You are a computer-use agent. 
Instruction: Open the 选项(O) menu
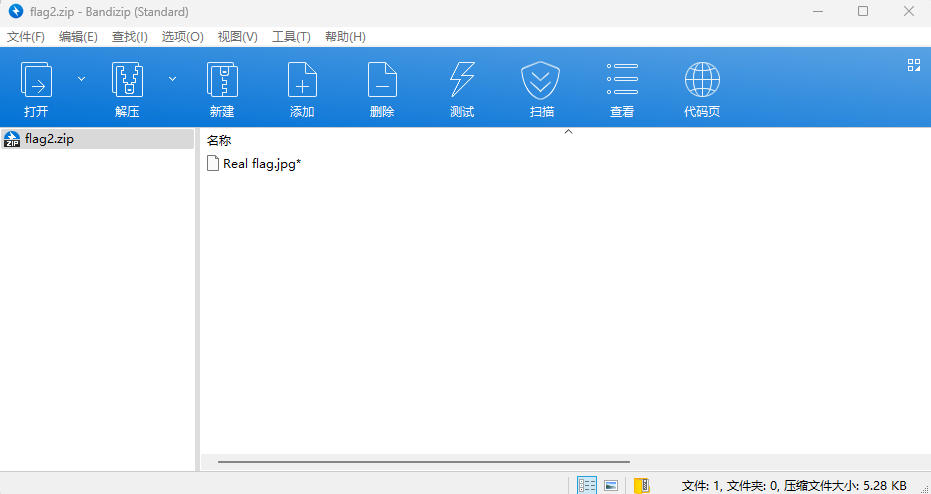coord(182,37)
